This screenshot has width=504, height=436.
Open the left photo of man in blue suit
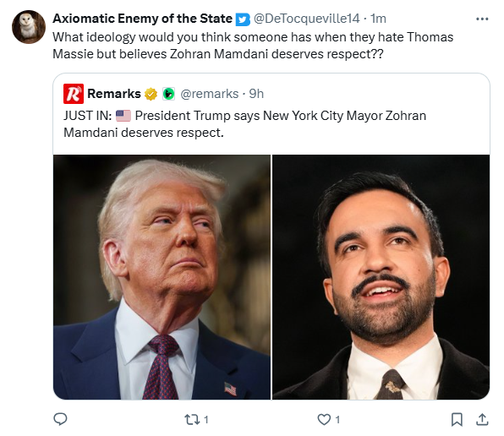(x=162, y=277)
